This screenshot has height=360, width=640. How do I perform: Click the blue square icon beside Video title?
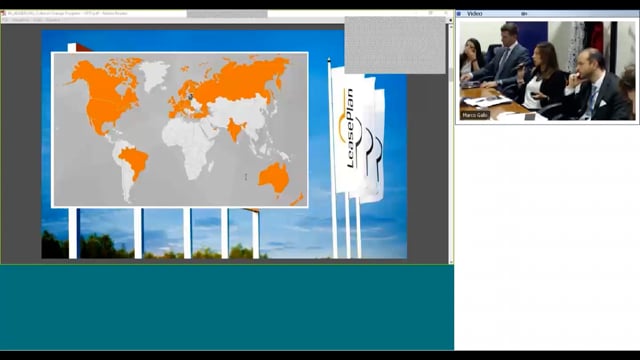pyautogui.click(x=459, y=14)
